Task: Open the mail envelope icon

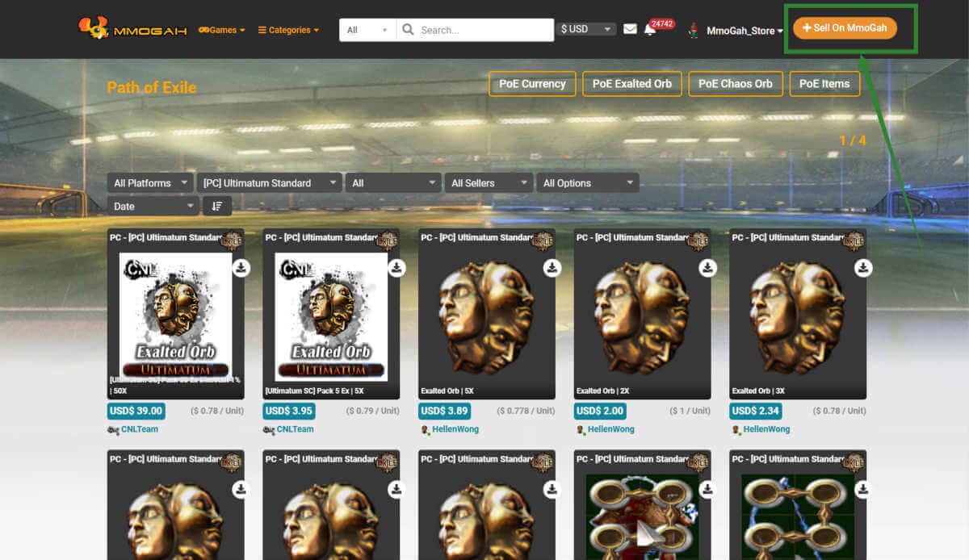Action: coord(630,29)
